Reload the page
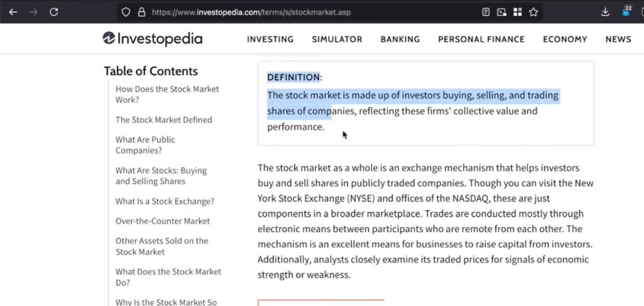Viewport: 644px width, 306px height. coord(54,12)
